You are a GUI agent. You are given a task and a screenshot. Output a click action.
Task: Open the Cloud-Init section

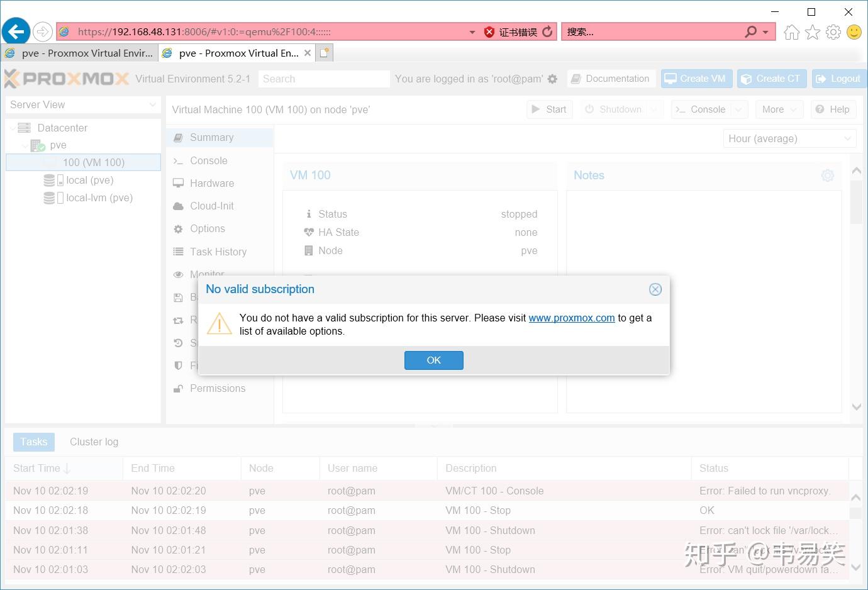pos(220,206)
